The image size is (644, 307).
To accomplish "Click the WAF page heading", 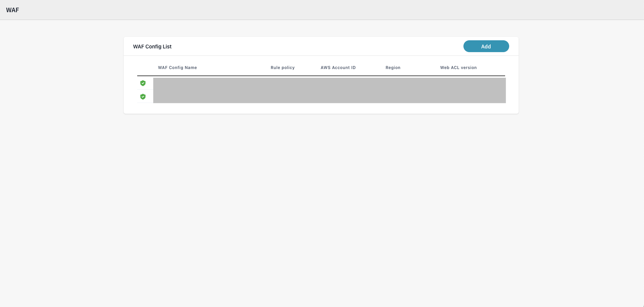I will pyautogui.click(x=13, y=10).
